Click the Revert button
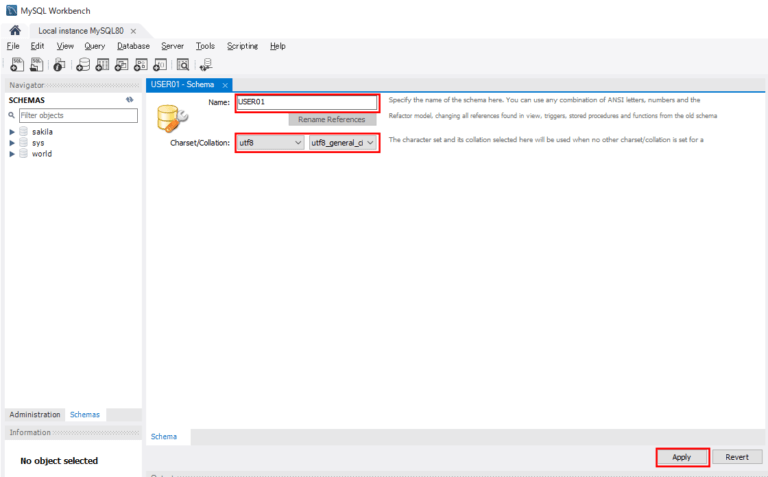The height and width of the screenshot is (477, 768). pyautogui.click(x=737, y=457)
